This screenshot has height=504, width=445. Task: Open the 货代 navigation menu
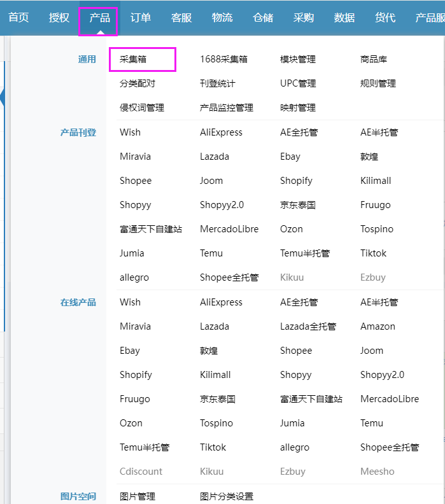click(x=385, y=17)
